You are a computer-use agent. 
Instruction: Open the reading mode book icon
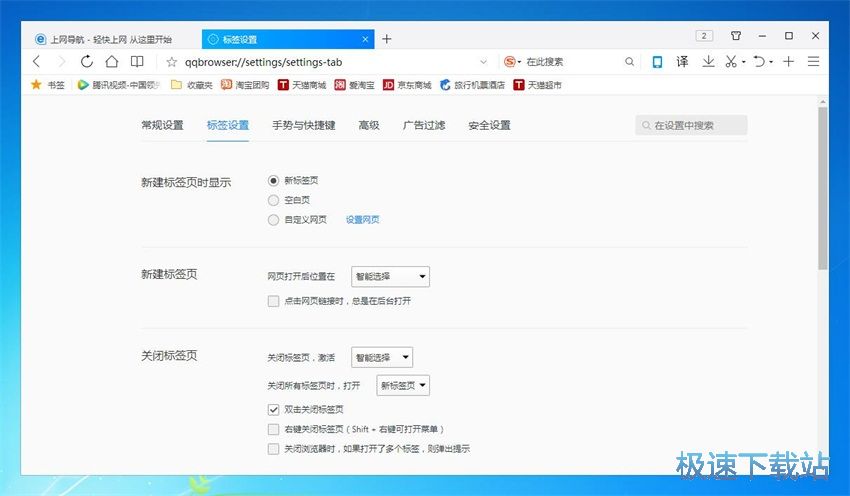click(137, 62)
